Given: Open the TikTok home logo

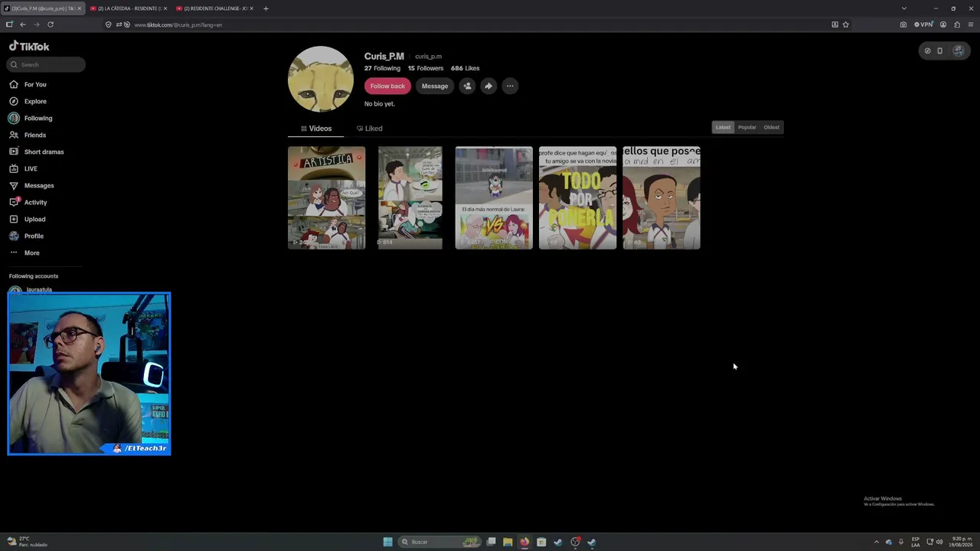Looking at the screenshot, I should [x=29, y=46].
